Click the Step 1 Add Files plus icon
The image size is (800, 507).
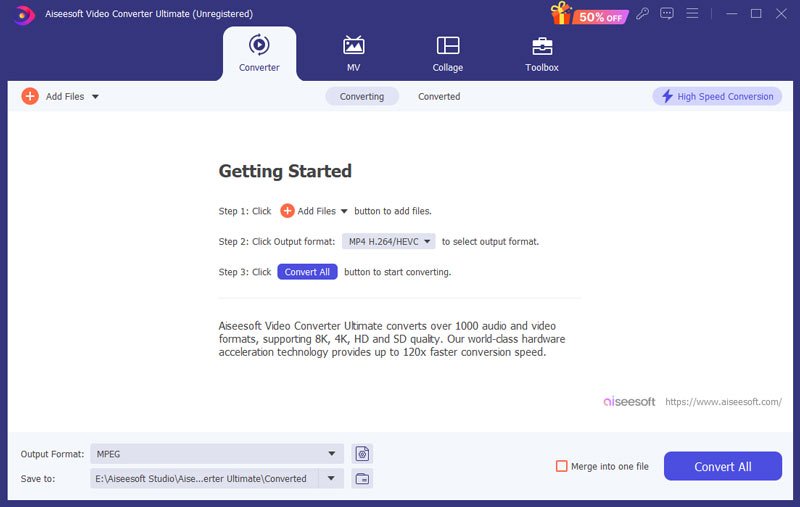click(x=287, y=211)
